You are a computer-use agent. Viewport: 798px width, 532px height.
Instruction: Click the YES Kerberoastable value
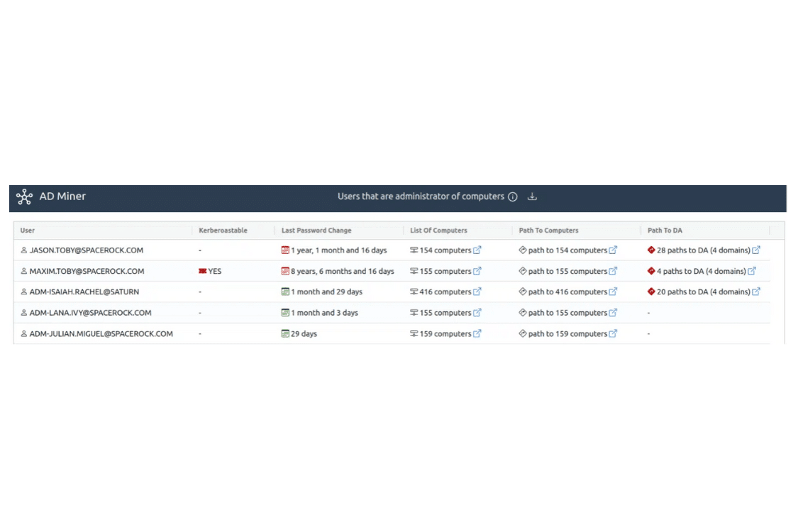(x=215, y=271)
